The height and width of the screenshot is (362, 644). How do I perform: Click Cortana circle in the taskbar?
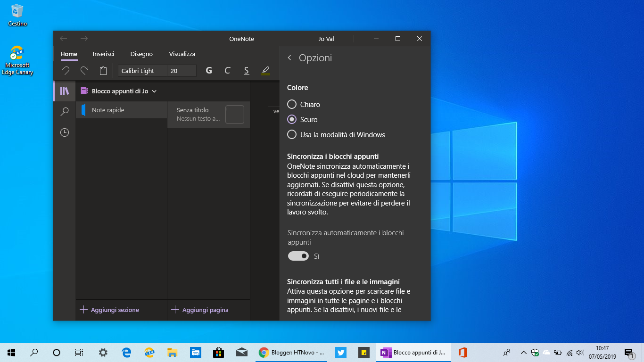click(x=57, y=353)
